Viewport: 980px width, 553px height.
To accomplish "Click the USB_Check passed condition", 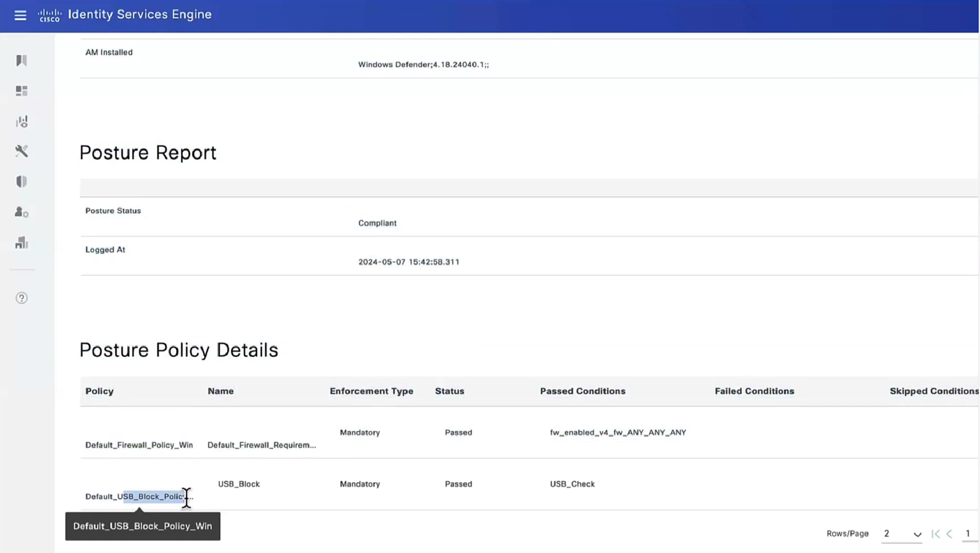I will [572, 484].
